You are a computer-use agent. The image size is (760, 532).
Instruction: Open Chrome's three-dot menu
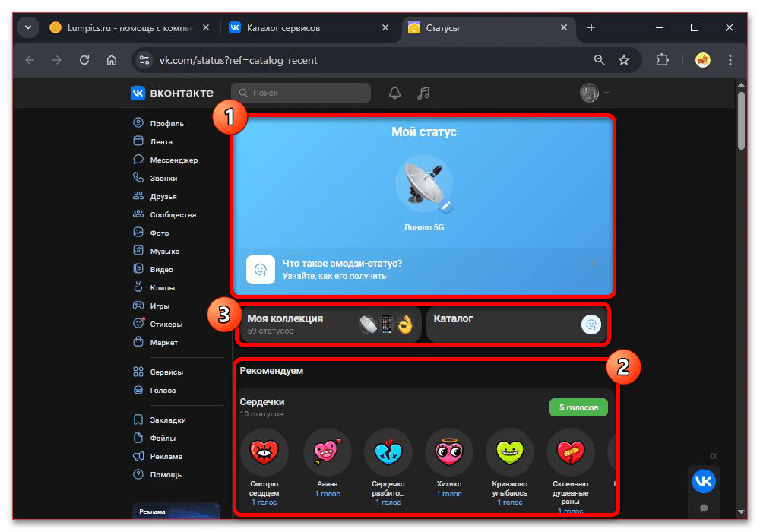click(730, 60)
